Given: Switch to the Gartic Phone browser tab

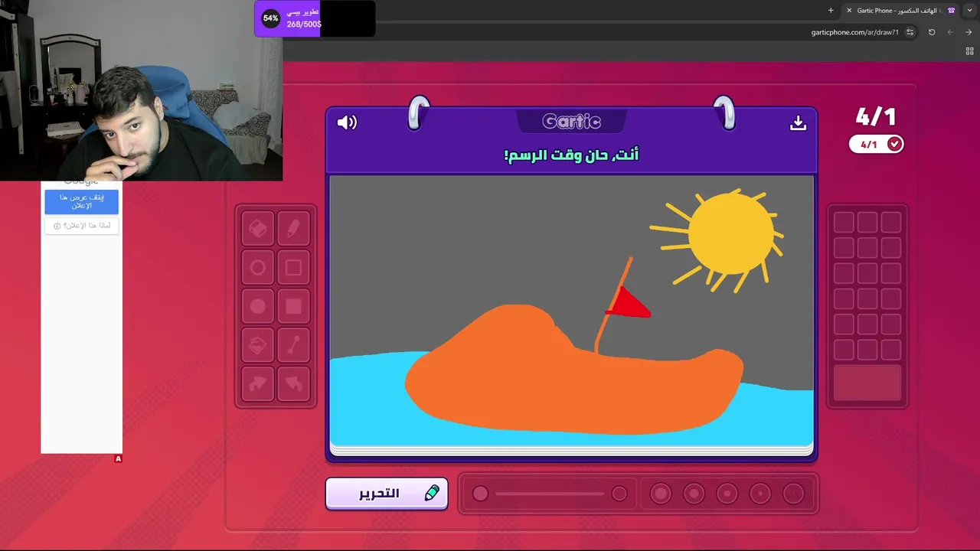Looking at the screenshot, I should coord(901,11).
